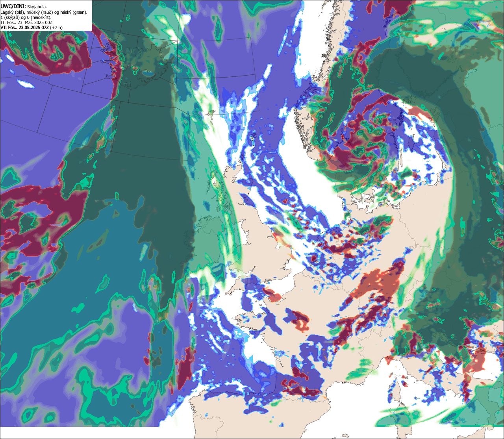504x439 pixels.
Task: Select the 'IT: Fös.. 23. Maí. 2025 00Z' line
Action: (x=26, y=22)
